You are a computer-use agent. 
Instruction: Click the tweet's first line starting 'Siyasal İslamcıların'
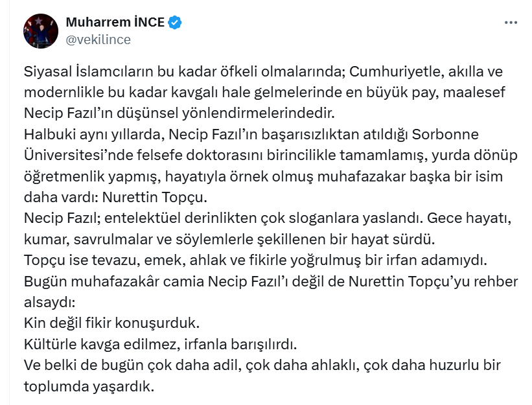click(x=263, y=72)
